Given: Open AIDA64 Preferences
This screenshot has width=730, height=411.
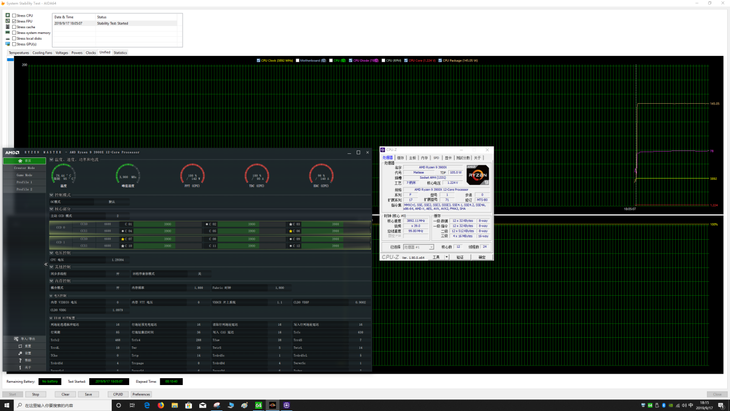Looking at the screenshot, I should point(141,394).
